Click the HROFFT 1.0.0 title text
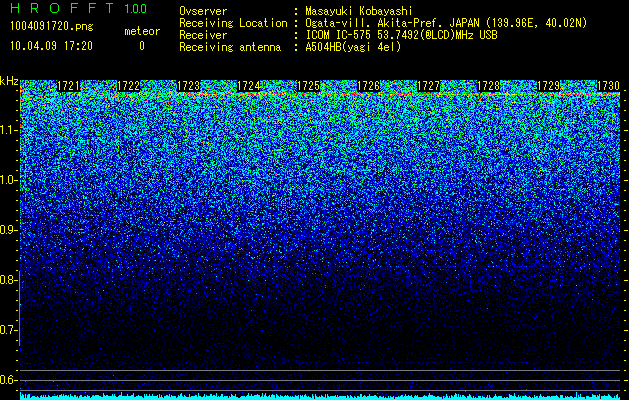 pos(79,8)
